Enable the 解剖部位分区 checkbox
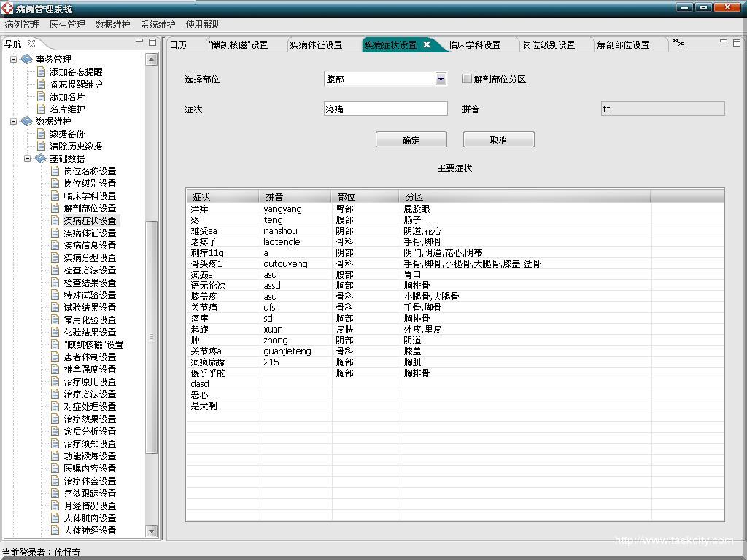The image size is (747, 560). pos(467,79)
